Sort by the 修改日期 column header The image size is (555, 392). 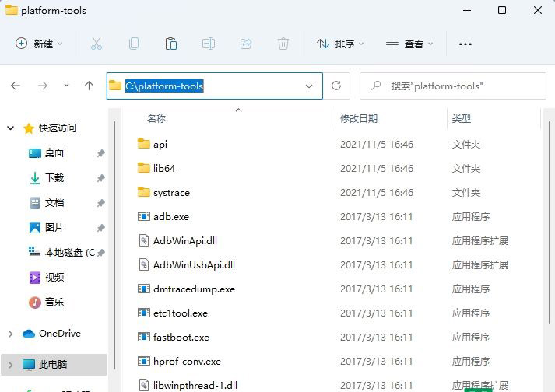(x=359, y=118)
